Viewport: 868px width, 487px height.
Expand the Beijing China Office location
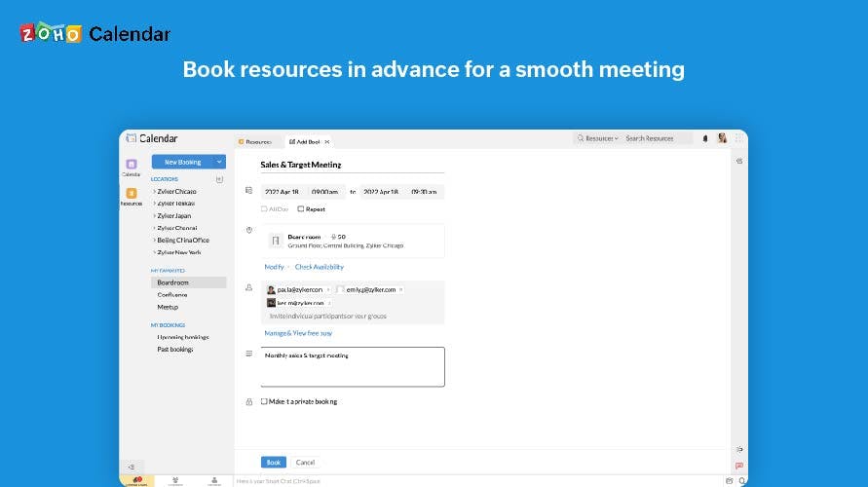155,241
